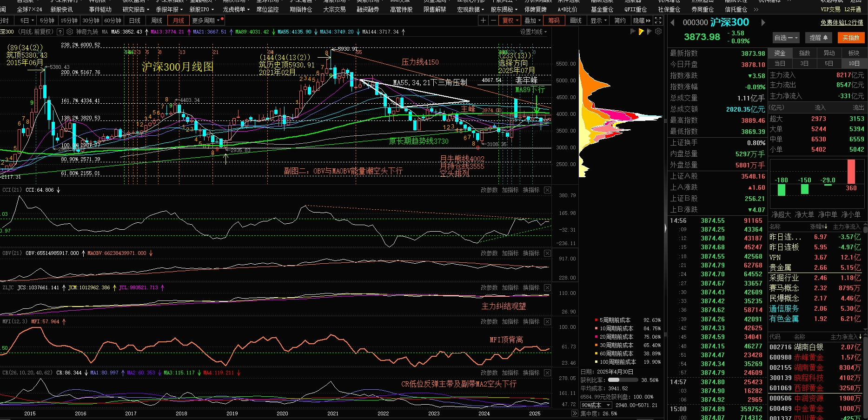Sort sector list by 涨幅% arrow
Image resolution: width=868 pixels, height=420 pixels.
(x=825, y=227)
